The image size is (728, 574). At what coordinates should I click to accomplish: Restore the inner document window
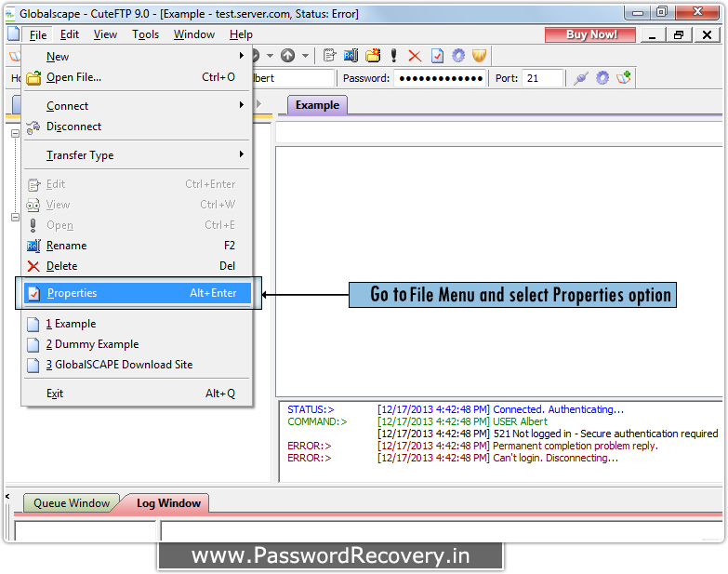coord(679,34)
